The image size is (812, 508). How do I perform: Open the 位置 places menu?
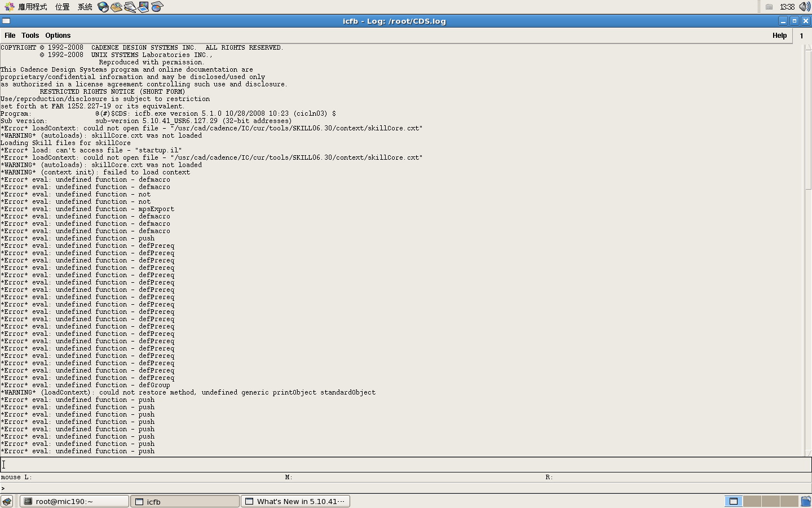[x=63, y=7]
